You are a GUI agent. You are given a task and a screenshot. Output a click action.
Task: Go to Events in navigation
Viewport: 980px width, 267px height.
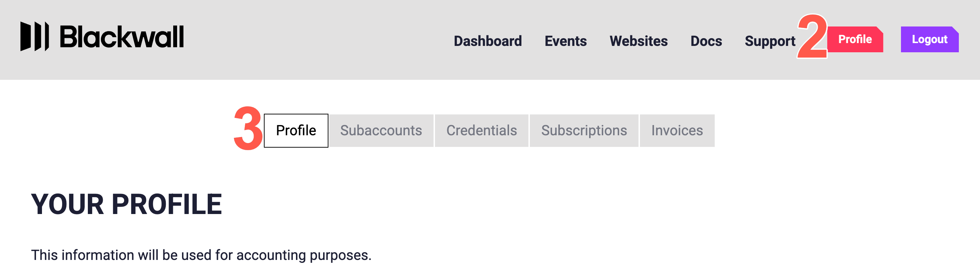pos(565,41)
